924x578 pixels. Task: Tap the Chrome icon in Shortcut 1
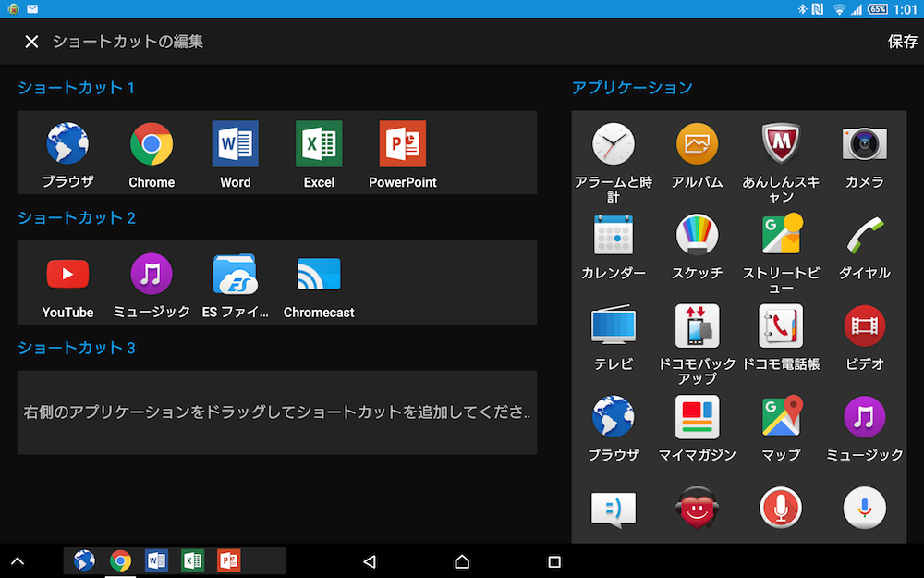tap(152, 143)
